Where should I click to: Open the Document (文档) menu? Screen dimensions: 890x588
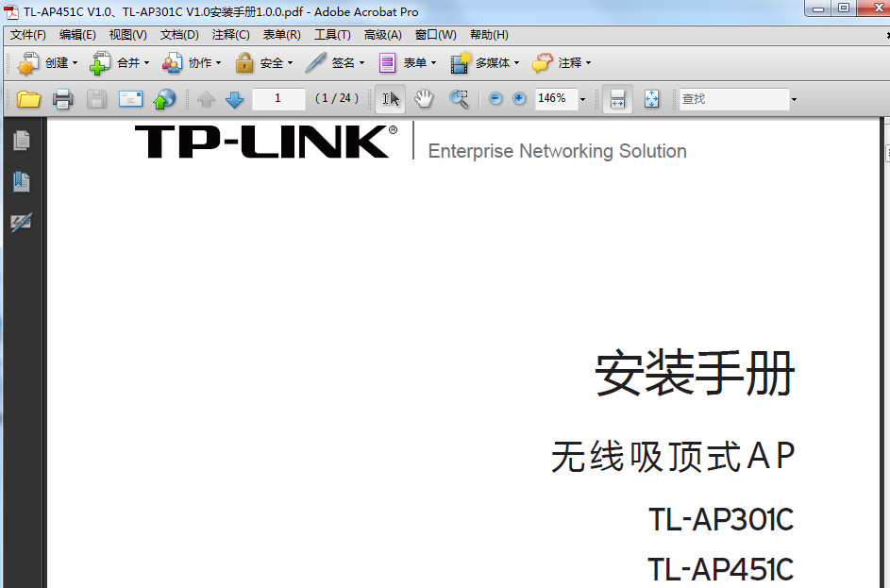179,35
